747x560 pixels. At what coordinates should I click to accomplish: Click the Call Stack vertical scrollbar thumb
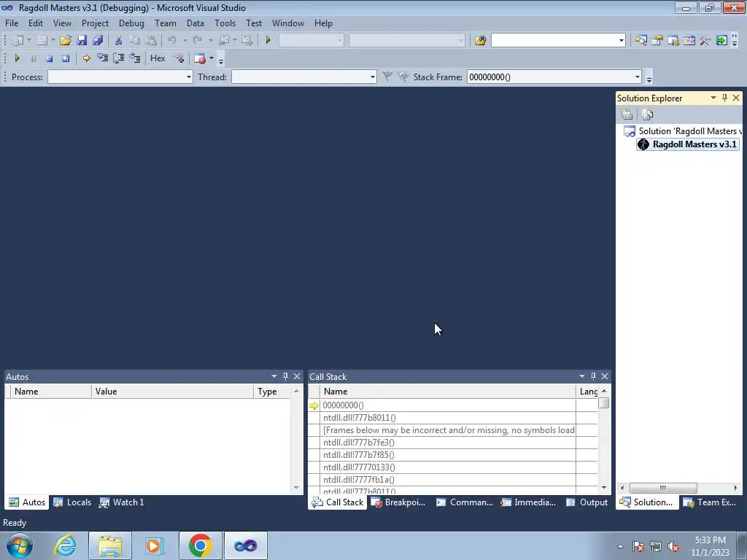pos(604,403)
